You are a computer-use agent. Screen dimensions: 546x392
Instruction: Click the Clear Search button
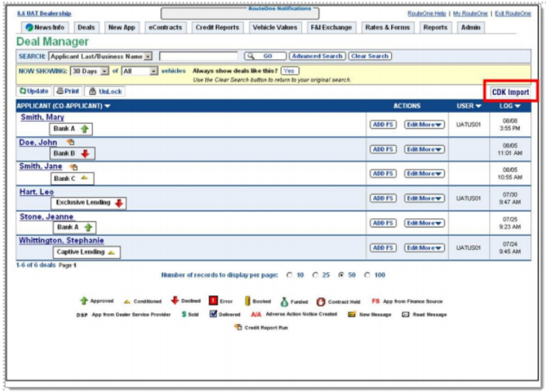coord(369,56)
